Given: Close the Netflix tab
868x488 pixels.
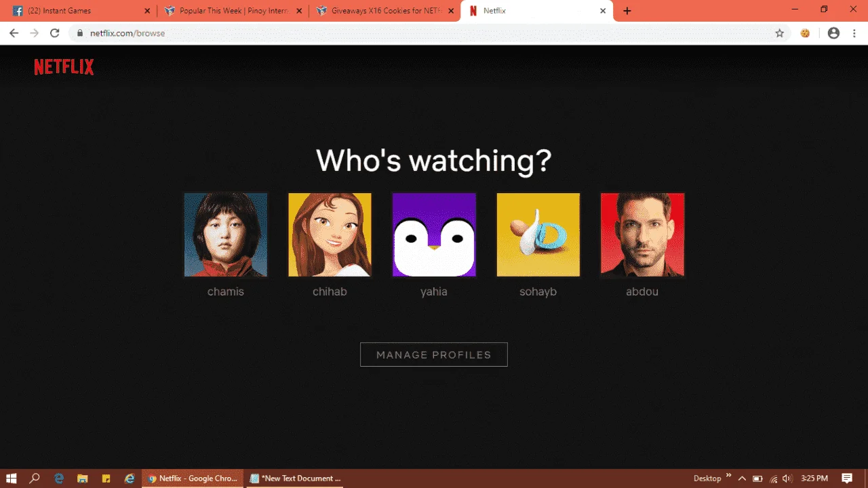Looking at the screenshot, I should [x=603, y=11].
